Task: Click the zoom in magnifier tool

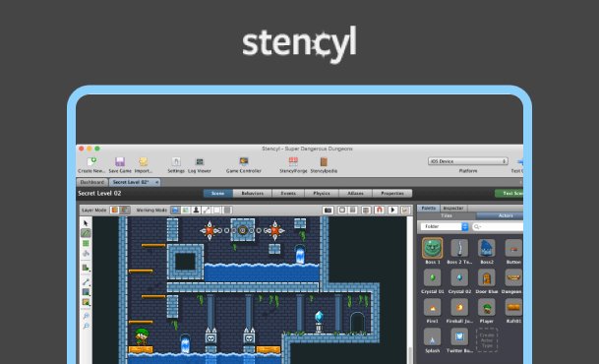Action: click(x=86, y=316)
